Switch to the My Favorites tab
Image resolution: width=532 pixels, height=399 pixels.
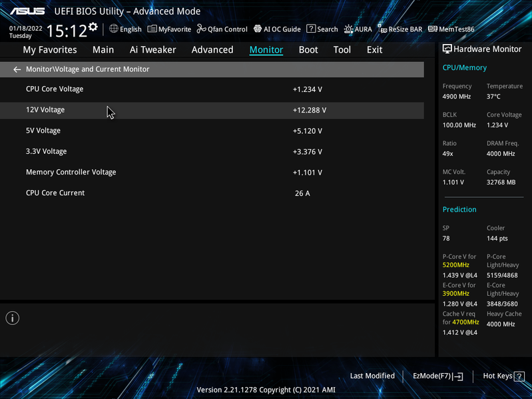tap(50, 50)
